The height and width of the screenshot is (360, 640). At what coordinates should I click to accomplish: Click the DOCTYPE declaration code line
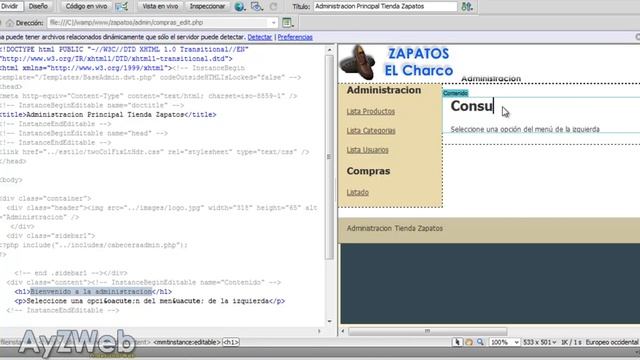click(124, 49)
